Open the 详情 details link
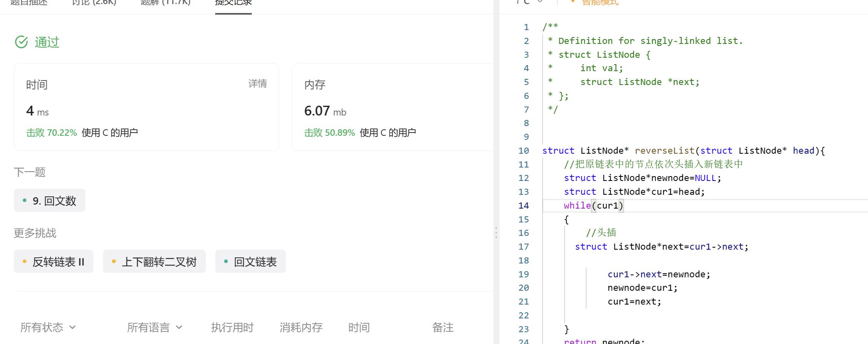The width and height of the screenshot is (868, 344). pyautogui.click(x=257, y=84)
